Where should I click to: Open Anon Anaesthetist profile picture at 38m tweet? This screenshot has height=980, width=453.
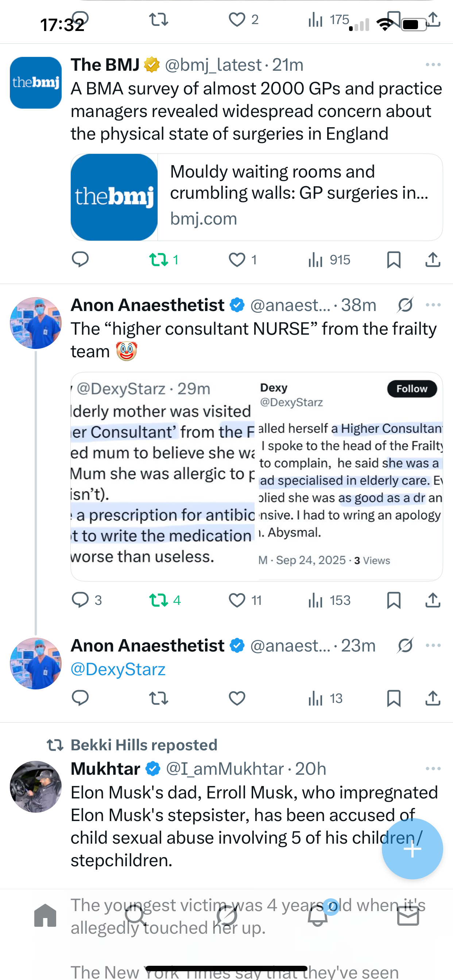coord(36,323)
